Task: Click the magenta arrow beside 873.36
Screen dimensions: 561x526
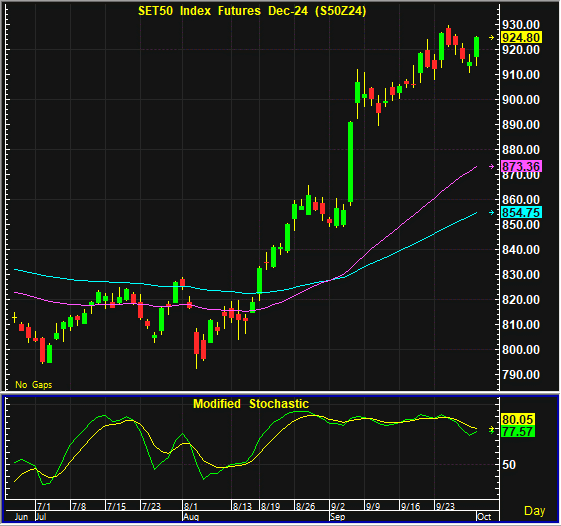Action: click(x=492, y=166)
